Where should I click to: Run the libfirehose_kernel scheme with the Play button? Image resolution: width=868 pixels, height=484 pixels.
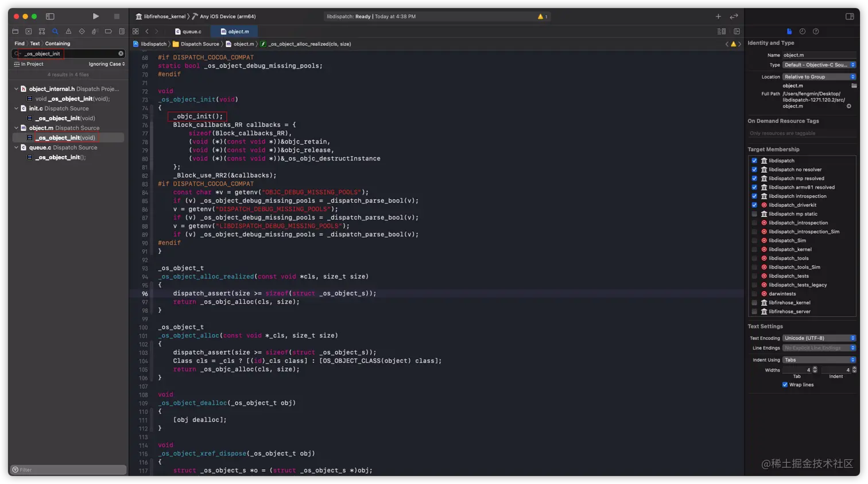tap(96, 16)
